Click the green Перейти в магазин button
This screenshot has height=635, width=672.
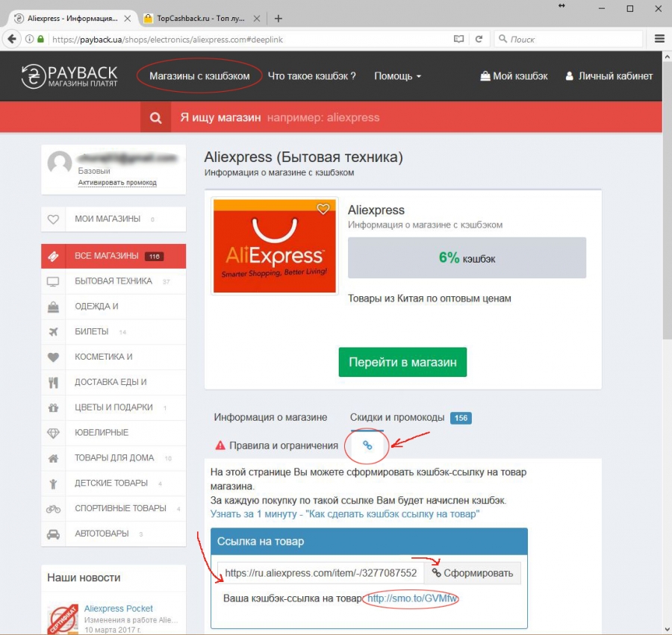[x=402, y=362]
